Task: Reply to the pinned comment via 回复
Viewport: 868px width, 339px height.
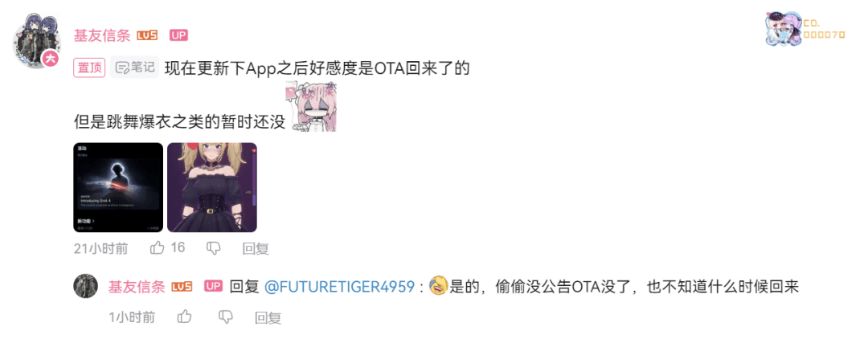Action: click(x=256, y=248)
